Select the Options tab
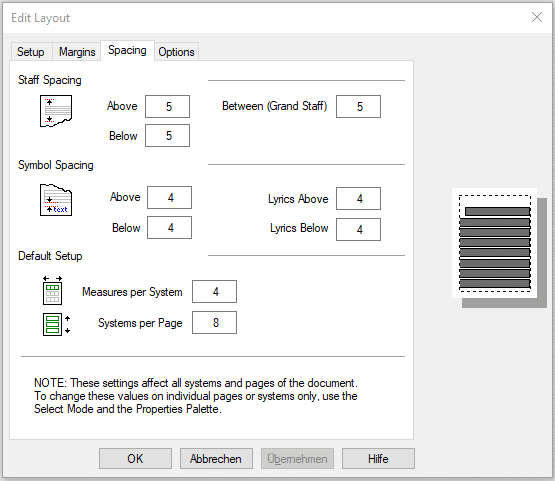The width and height of the screenshot is (555, 481). (x=176, y=52)
